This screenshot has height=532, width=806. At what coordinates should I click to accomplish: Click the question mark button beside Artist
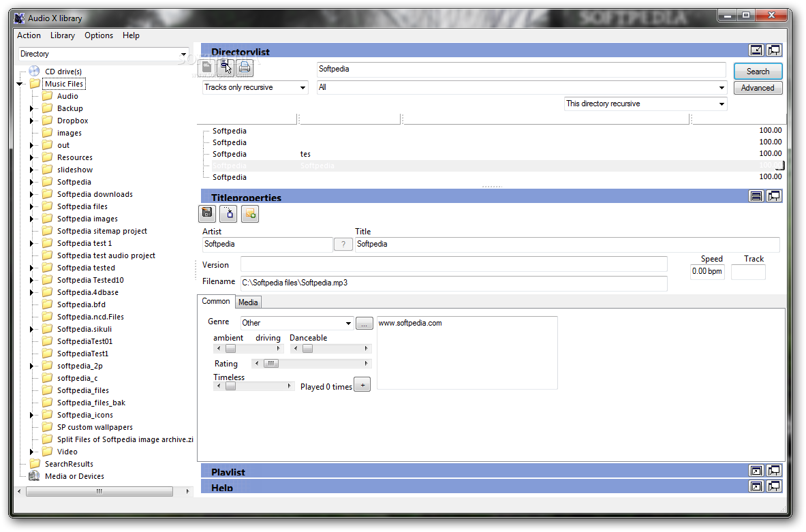343,244
